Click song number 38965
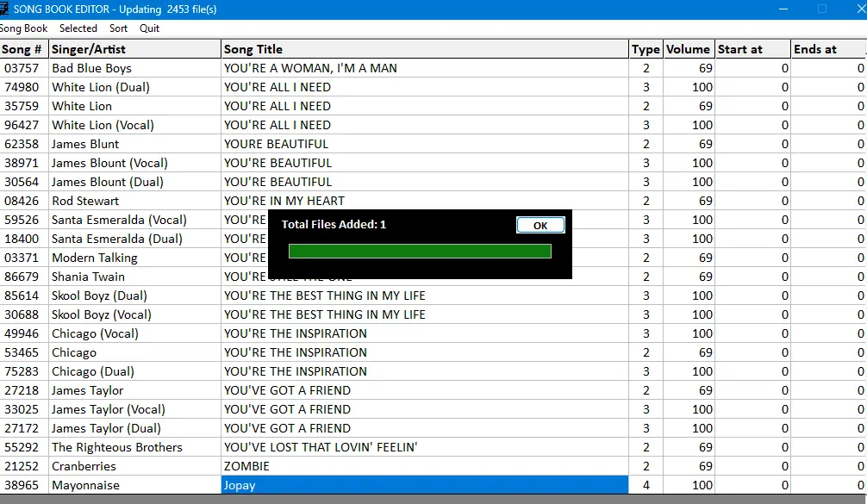 click(24, 485)
